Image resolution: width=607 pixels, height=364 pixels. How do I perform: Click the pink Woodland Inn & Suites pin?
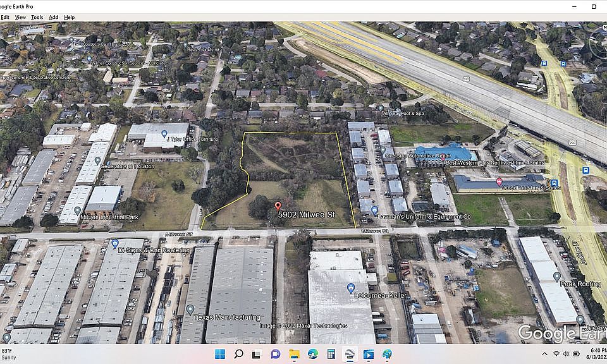pos(499,181)
